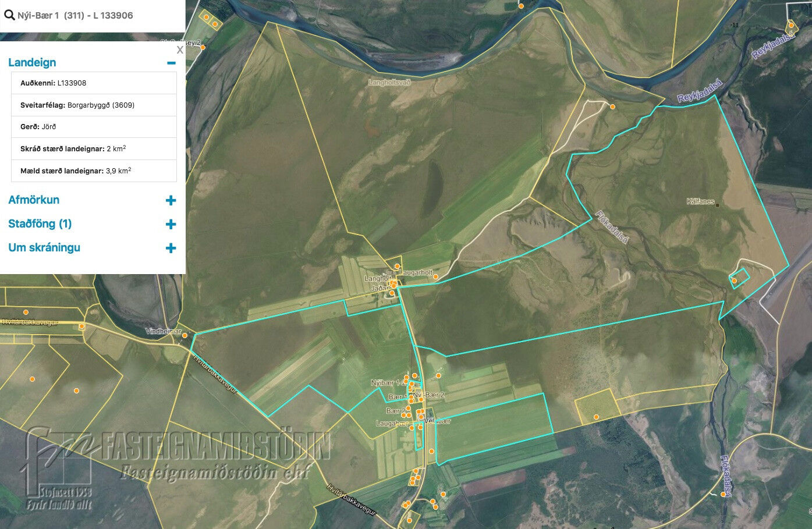Select marker inside the small cyan parcel
The width and height of the screenshot is (812, 529).
coord(734,281)
